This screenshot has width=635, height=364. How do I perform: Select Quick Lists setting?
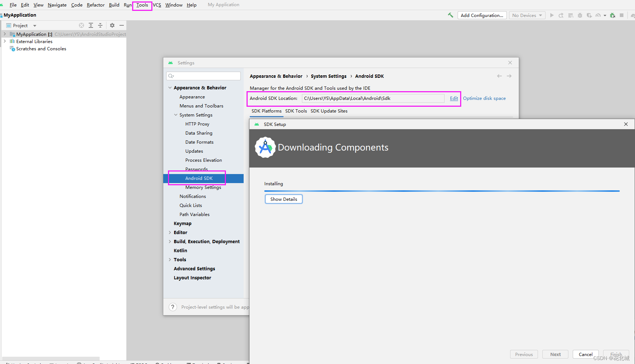pyautogui.click(x=191, y=206)
